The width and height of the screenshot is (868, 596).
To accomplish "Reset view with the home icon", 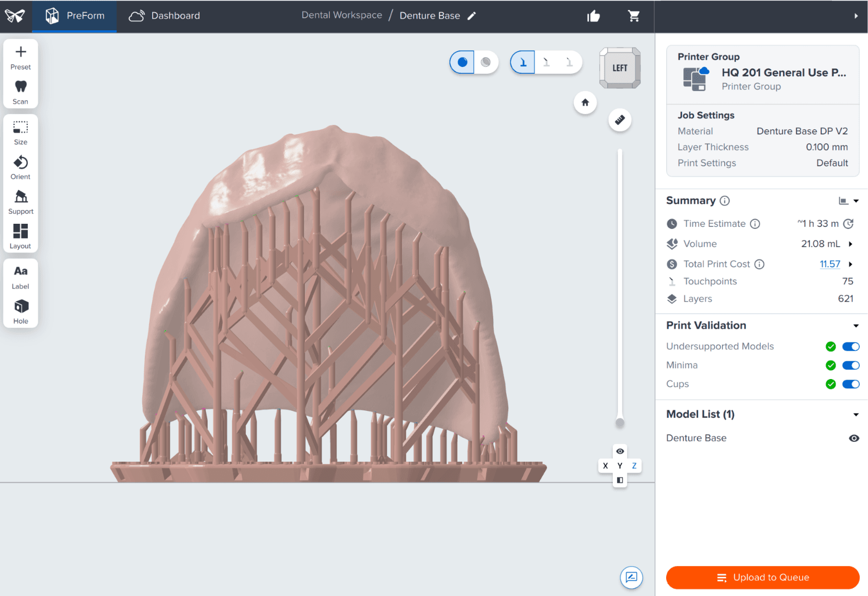I will tap(585, 102).
